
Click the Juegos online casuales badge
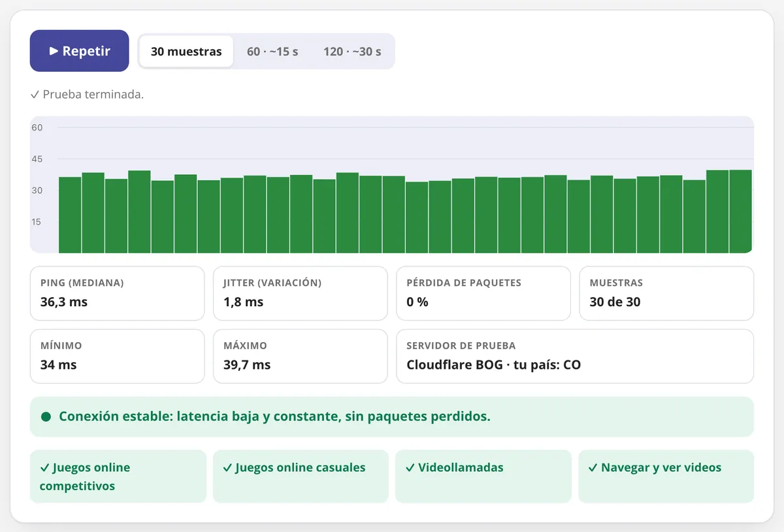coord(301,477)
